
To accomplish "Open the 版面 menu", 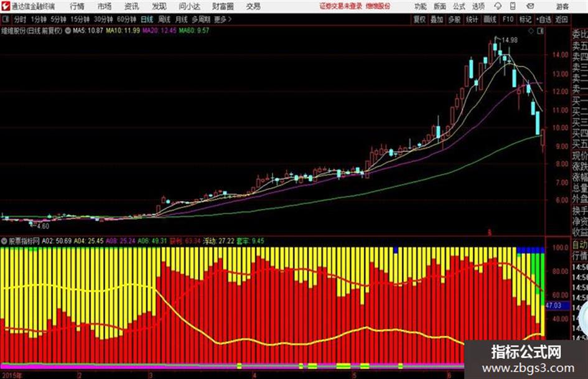I will click(x=440, y=6).
